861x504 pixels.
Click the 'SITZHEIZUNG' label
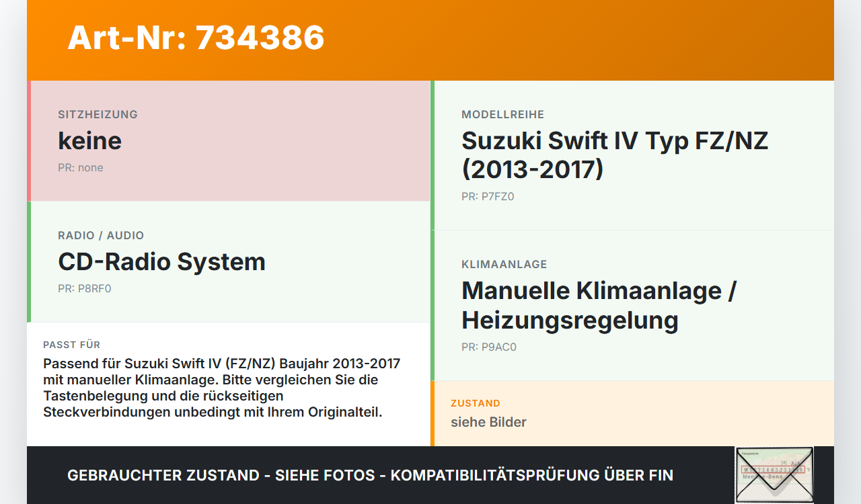click(98, 114)
